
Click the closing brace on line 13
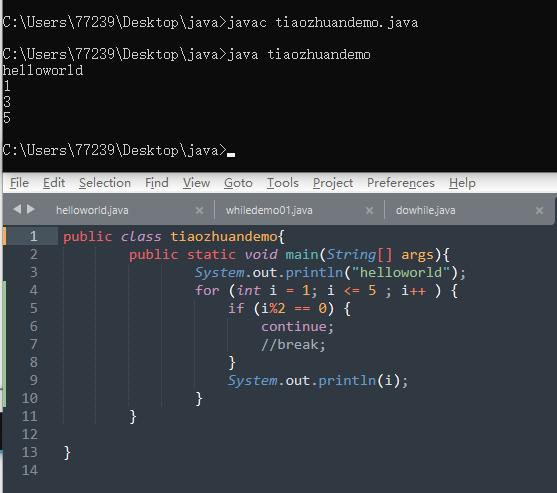pos(67,453)
